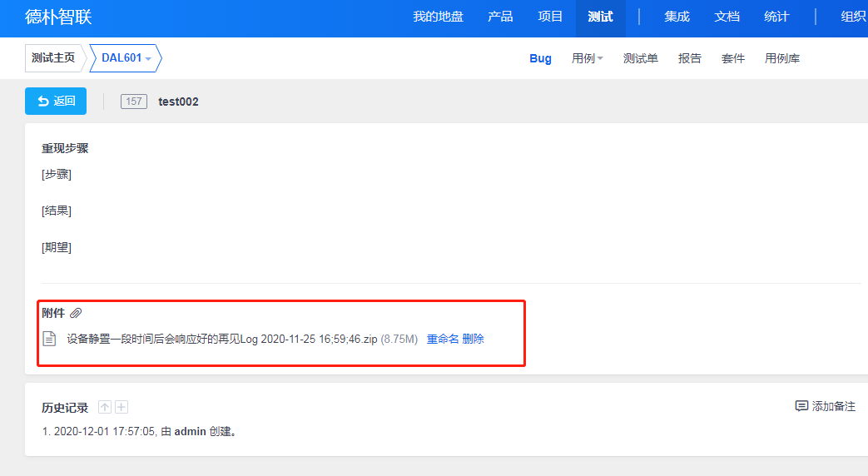Viewport: 868px width, 476px height.
Task: Click the 历史记录 heading
Action: 65,408
